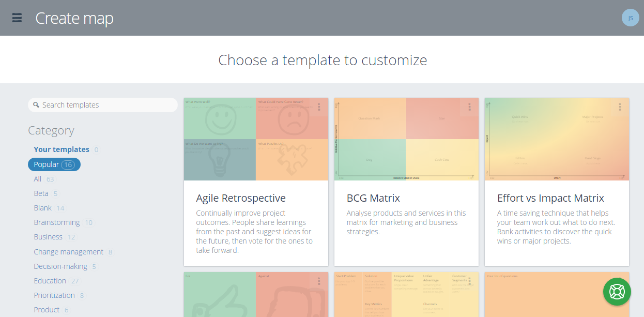View Decision-making templates
The width and height of the screenshot is (644, 317).
(60, 266)
